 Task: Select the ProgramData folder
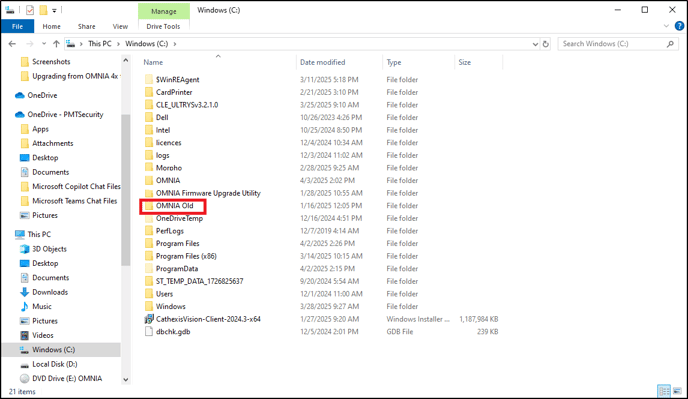[x=177, y=269]
